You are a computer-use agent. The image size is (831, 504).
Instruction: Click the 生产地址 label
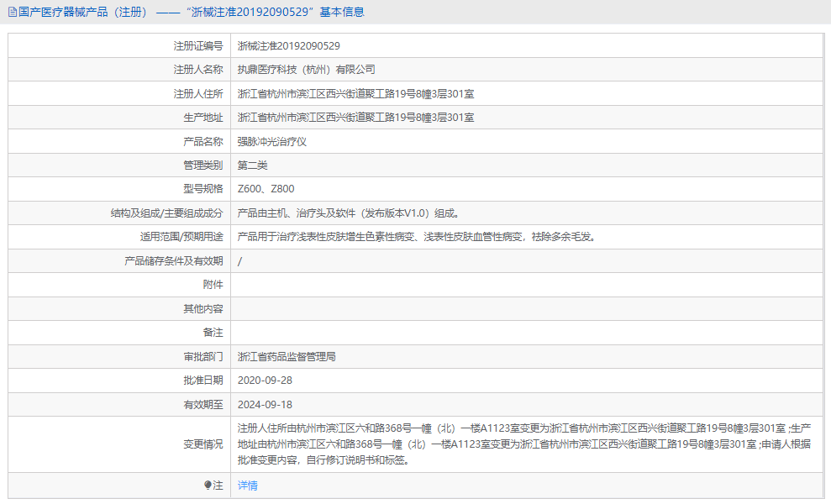tap(203, 118)
